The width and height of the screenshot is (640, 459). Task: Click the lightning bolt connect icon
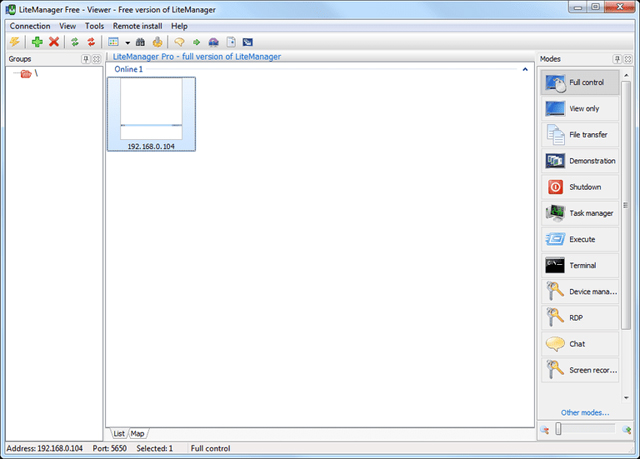point(15,42)
